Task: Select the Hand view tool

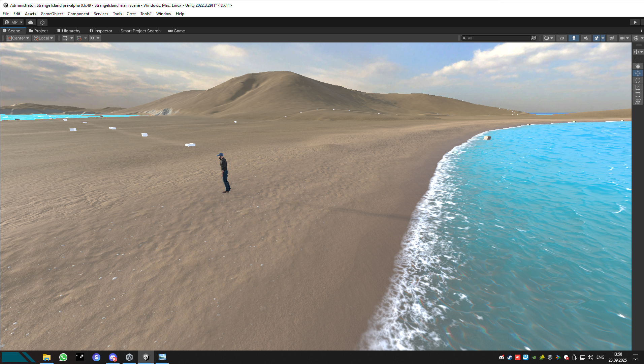Action: (638, 66)
